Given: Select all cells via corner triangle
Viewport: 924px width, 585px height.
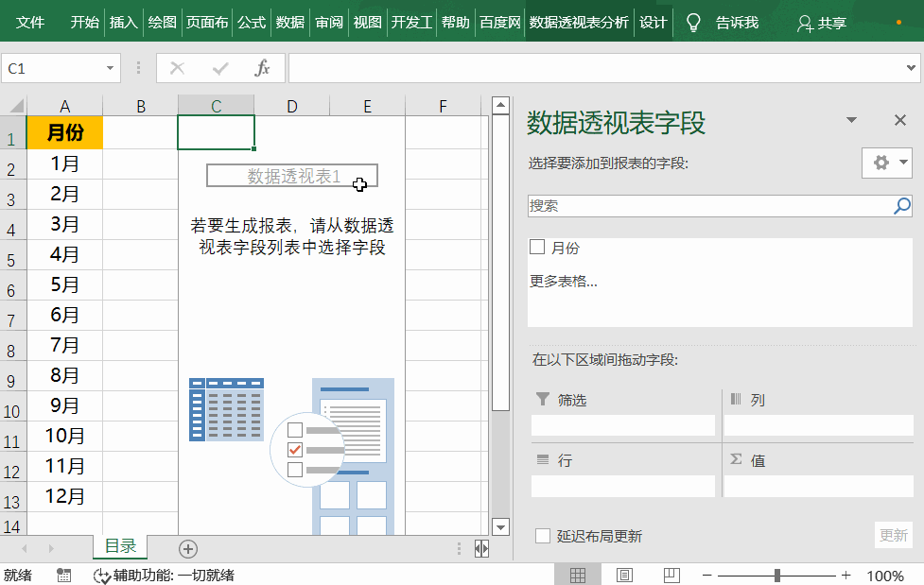Looking at the screenshot, I should coord(16,106).
